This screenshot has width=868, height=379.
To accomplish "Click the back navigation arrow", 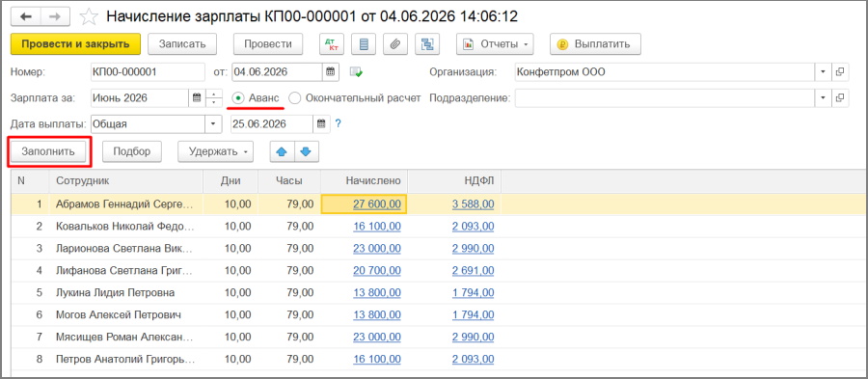I will [26, 16].
